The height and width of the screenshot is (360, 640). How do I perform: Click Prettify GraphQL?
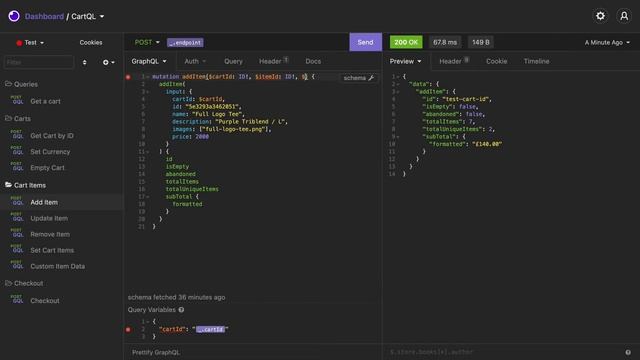click(156, 352)
